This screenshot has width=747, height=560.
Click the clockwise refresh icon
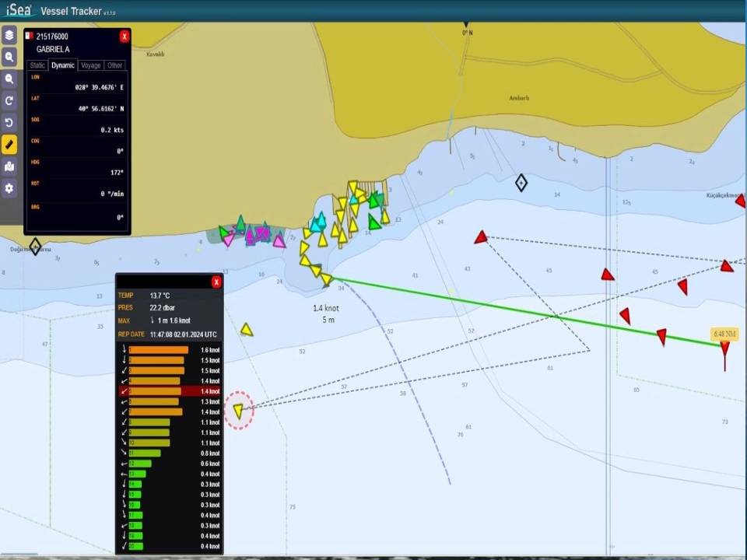coord(9,101)
